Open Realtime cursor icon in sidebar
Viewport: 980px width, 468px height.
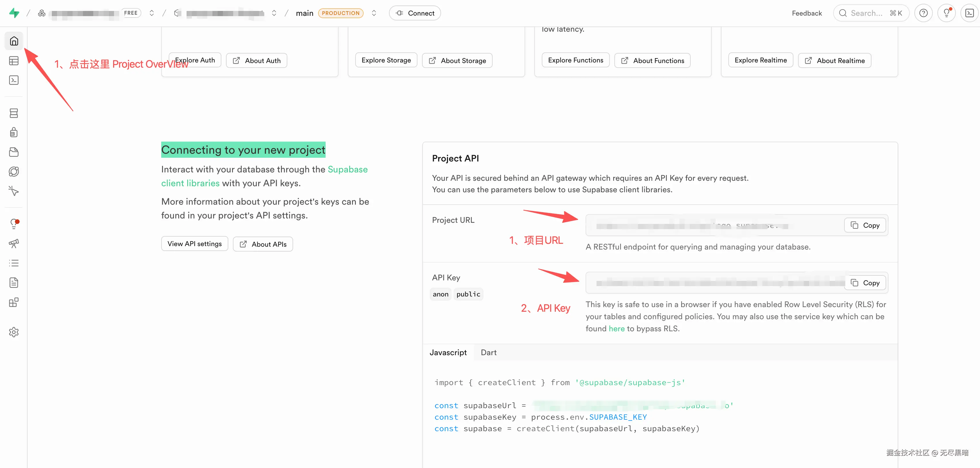coord(14,191)
